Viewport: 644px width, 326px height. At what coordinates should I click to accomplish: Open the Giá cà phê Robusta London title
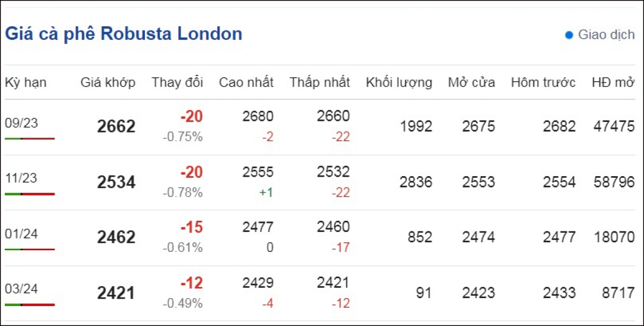[123, 34]
